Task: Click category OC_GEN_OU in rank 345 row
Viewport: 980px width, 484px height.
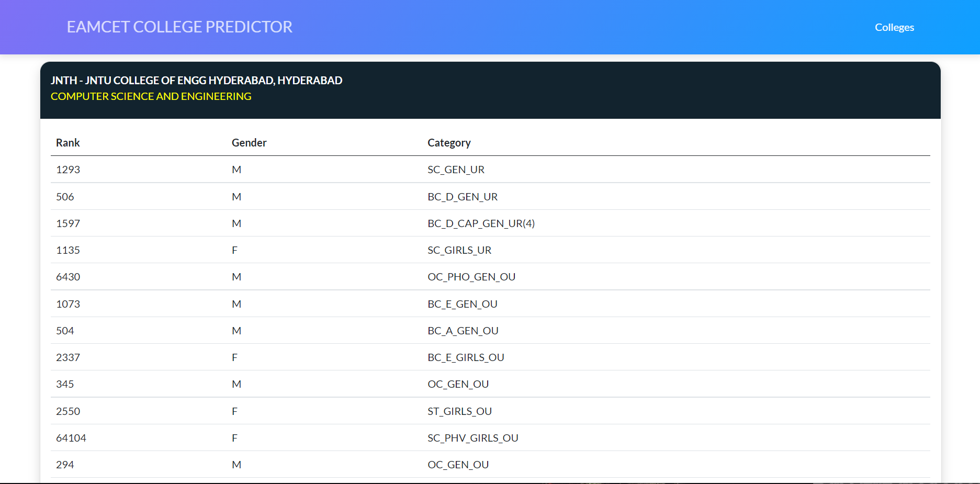Action: pyautogui.click(x=458, y=384)
